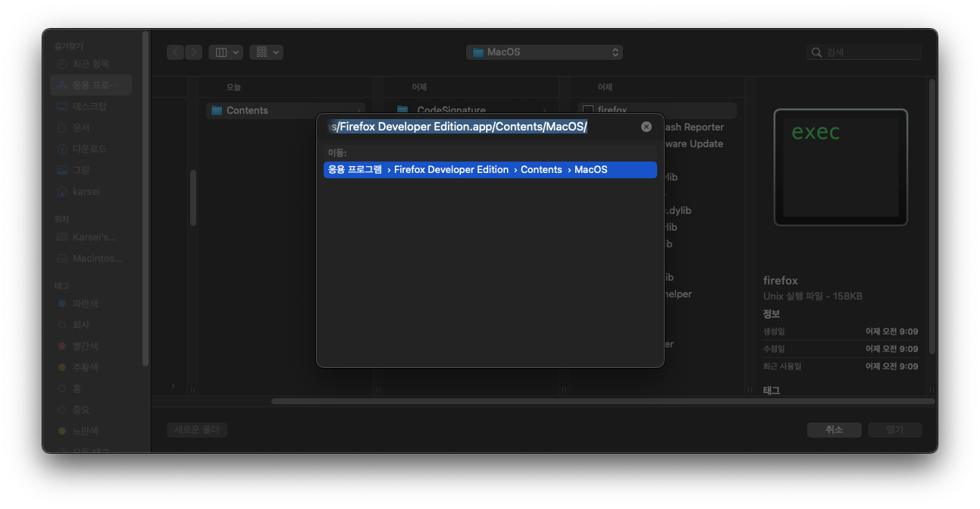Open 문서 from the sidebar

click(91, 127)
